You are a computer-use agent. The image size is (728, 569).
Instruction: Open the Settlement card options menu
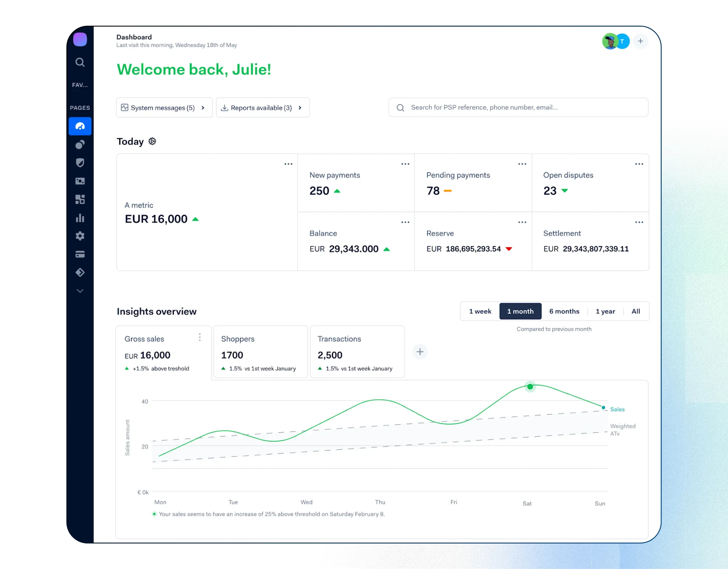(639, 222)
